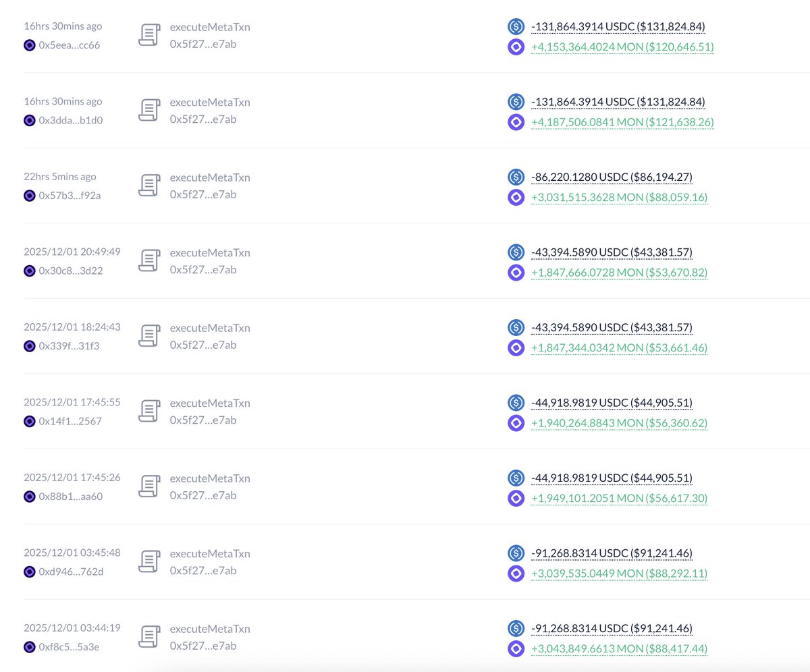810x672 pixels.
Task: Click the contract script icon in the 0x339f…31f3 row
Action: 149,336
